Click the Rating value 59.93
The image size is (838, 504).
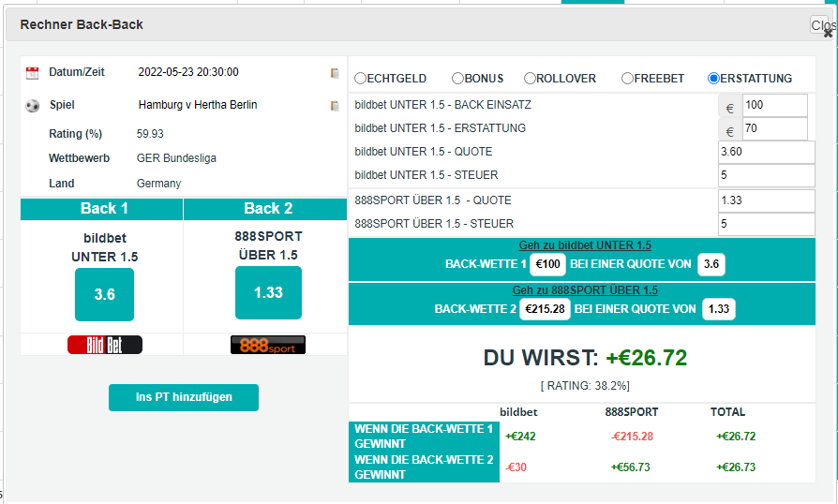coord(150,134)
